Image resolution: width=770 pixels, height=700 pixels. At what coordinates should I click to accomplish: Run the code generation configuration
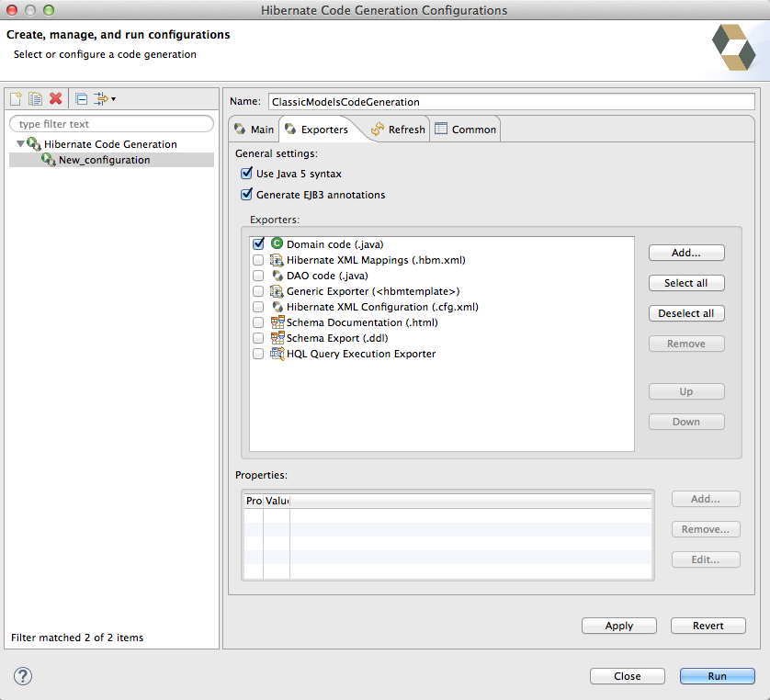coord(718,676)
